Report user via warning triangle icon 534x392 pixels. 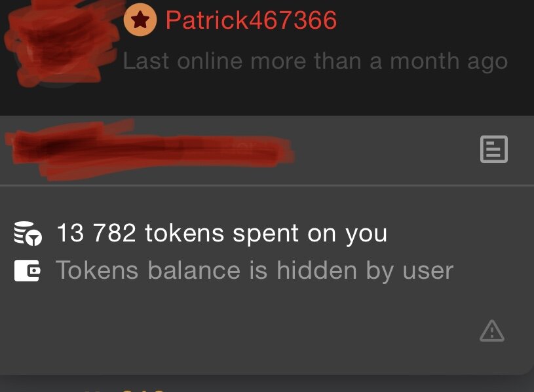click(x=492, y=330)
